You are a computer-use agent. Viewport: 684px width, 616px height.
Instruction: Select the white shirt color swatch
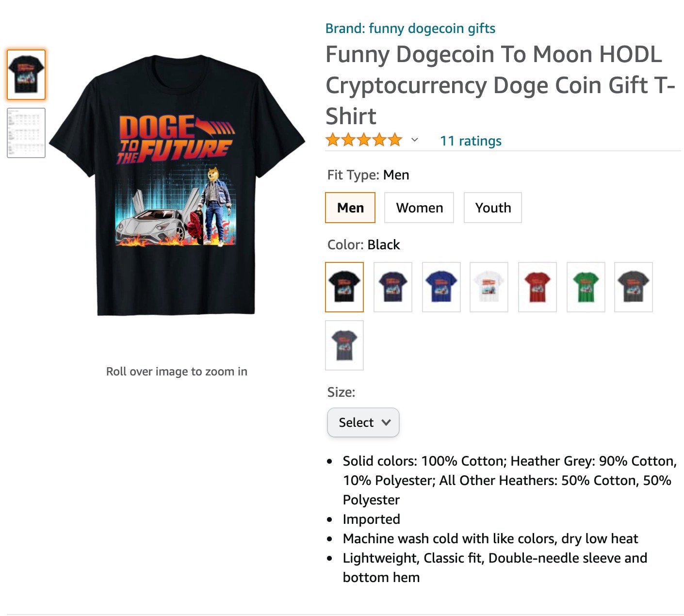point(489,287)
